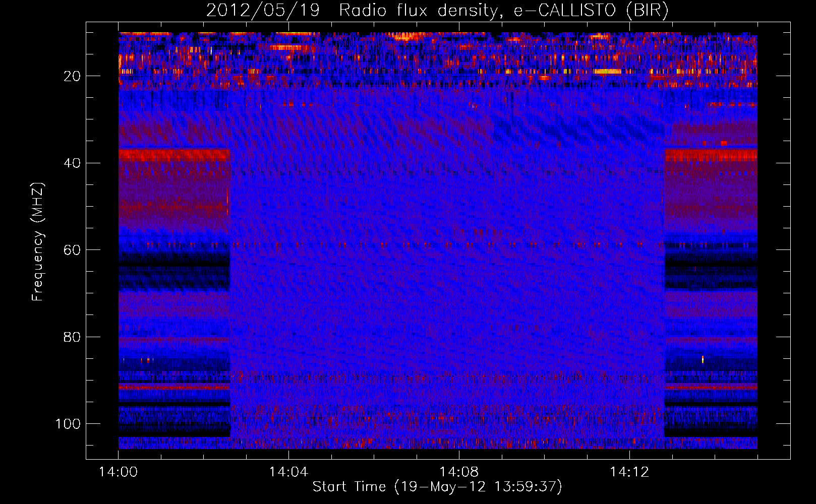Viewport: 816px width, 504px height.
Task: Click the "100" frequency tick label
Action: click(x=68, y=424)
